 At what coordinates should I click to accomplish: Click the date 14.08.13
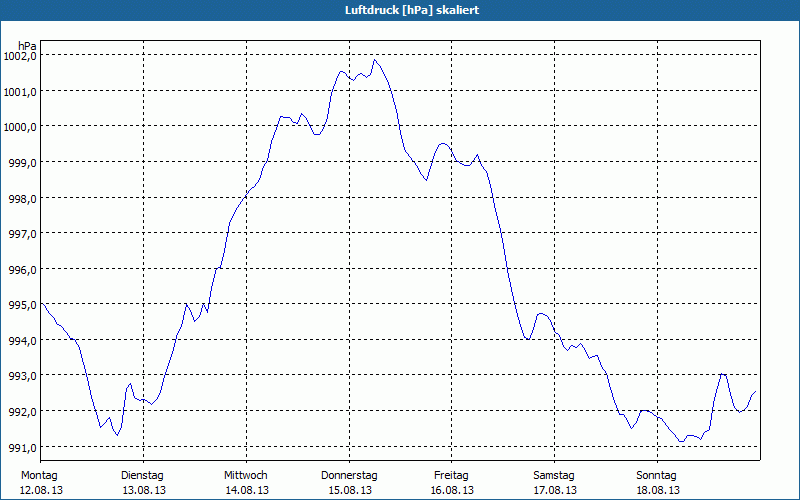tap(247, 490)
